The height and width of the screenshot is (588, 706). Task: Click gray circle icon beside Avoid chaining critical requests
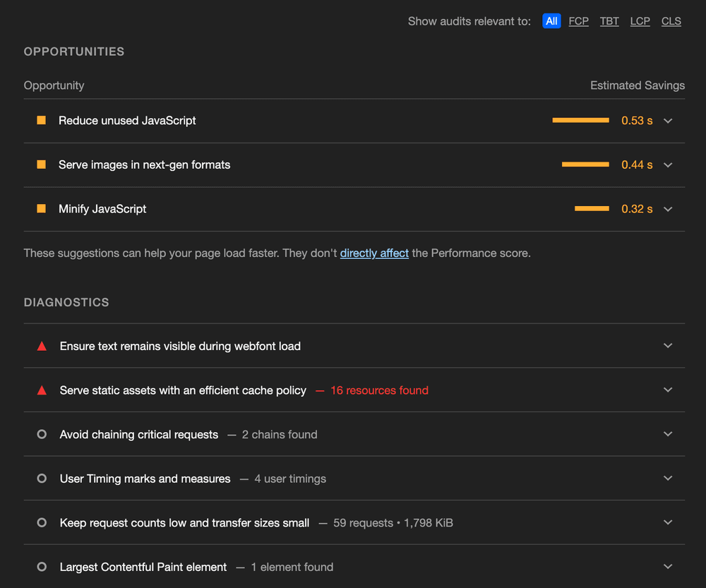[42, 434]
